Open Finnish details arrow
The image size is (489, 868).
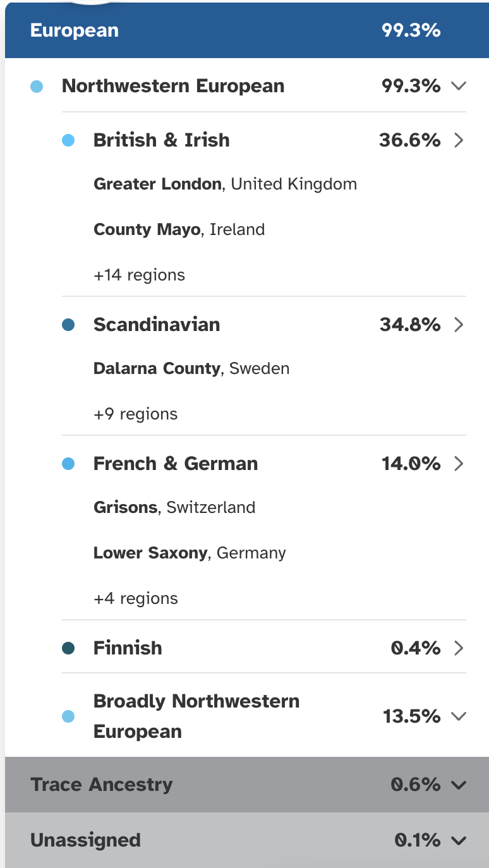pos(459,648)
